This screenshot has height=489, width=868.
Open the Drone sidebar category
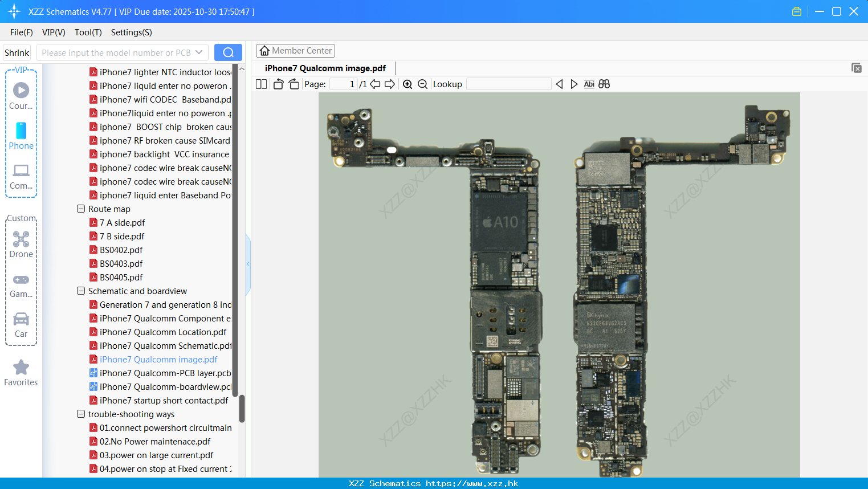click(21, 244)
